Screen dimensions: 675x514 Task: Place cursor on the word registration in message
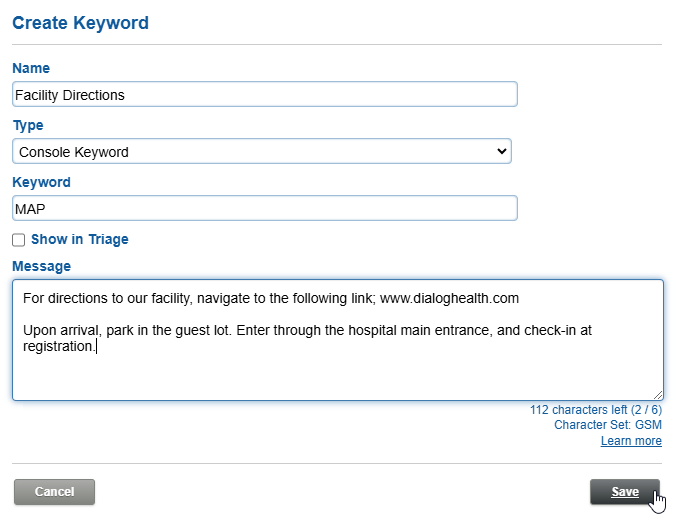coord(57,346)
